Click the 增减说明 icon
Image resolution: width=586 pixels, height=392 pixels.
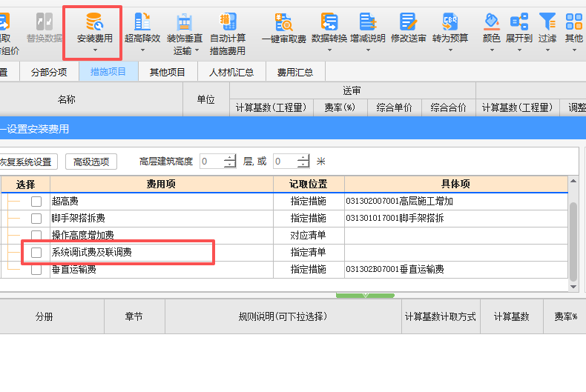[x=368, y=21]
